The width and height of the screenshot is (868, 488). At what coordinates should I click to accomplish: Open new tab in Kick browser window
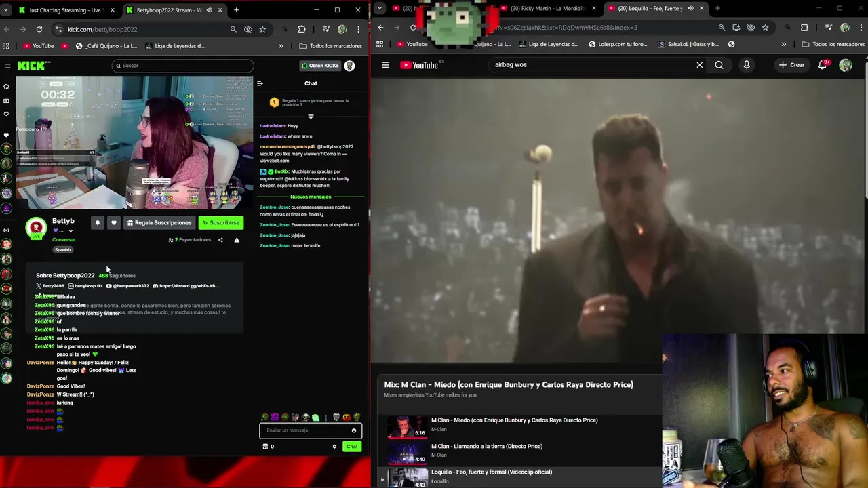tap(236, 10)
